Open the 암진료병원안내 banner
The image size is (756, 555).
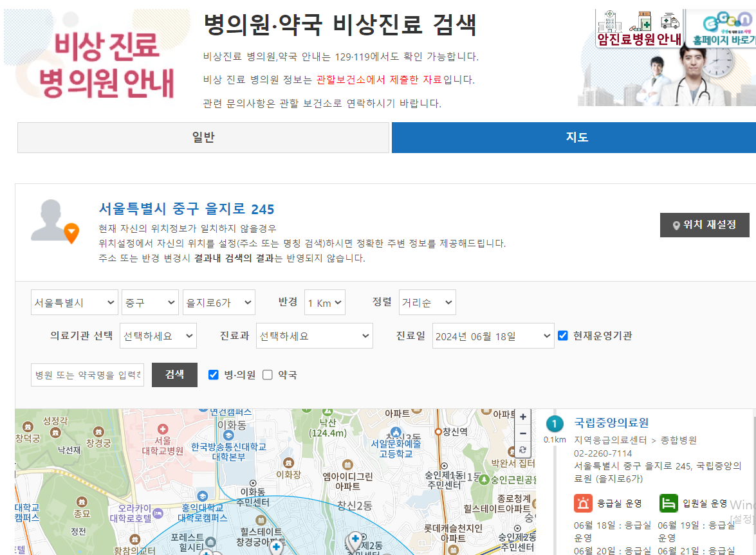[x=639, y=28]
